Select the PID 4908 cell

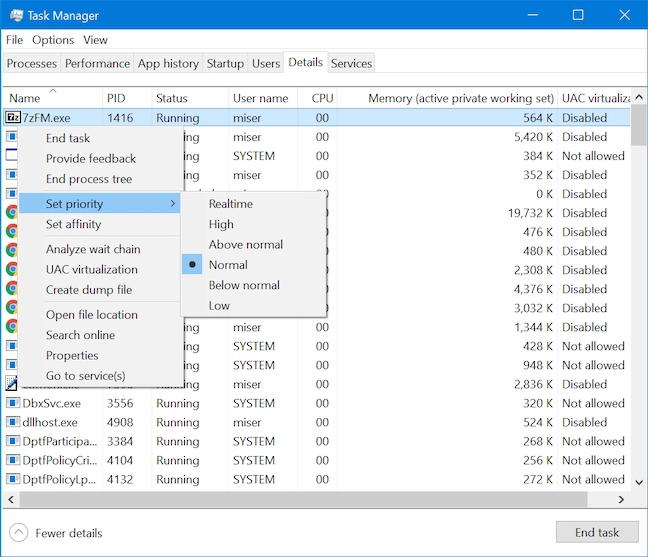click(120, 422)
